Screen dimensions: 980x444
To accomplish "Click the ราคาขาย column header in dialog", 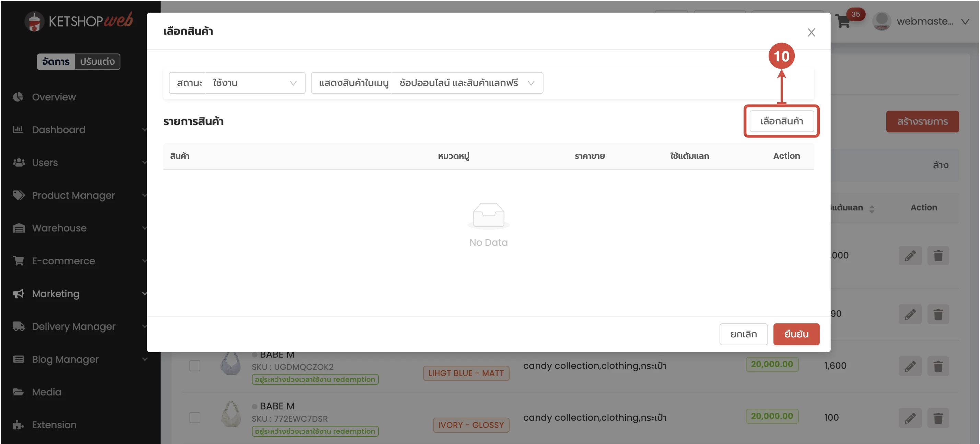I will click(x=589, y=156).
